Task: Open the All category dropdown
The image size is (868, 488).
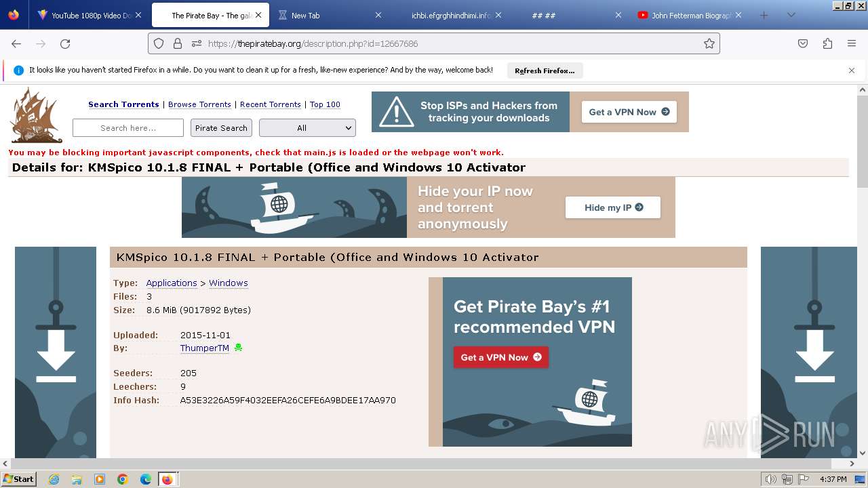Action: (x=307, y=127)
